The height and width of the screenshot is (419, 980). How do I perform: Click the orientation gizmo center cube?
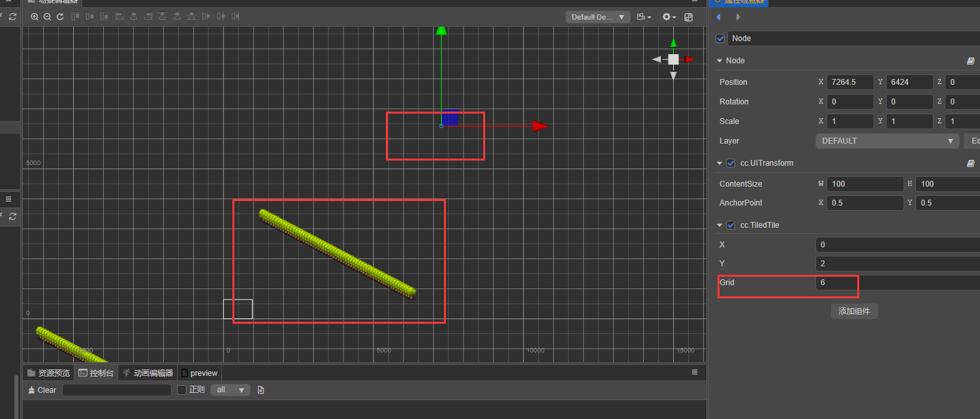point(673,59)
